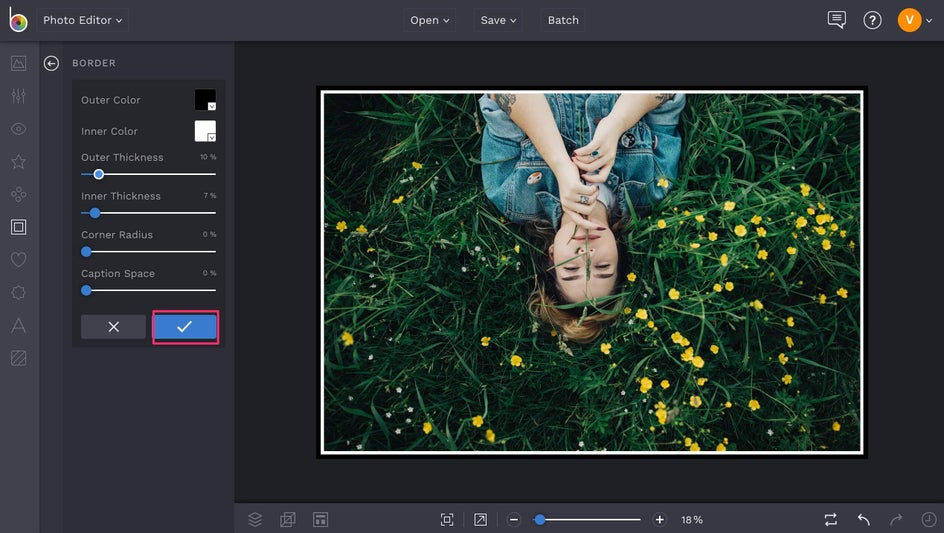Screen dimensions: 944x533
Task: Click the Undo arrow
Action: click(863, 519)
